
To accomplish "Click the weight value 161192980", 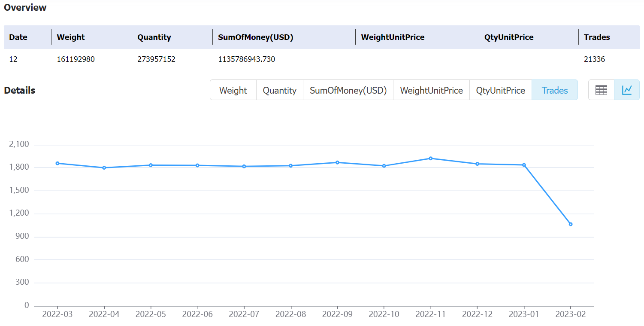I will point(76,59).
